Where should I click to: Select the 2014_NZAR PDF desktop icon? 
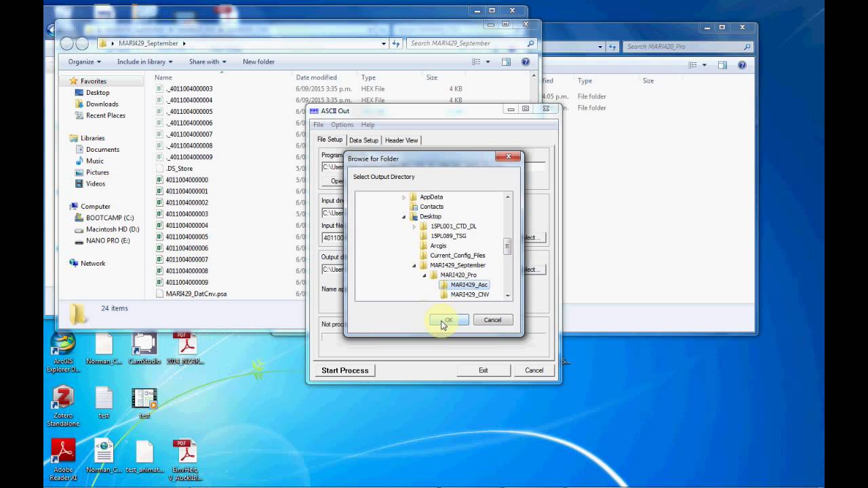click(x=185, y=349)
